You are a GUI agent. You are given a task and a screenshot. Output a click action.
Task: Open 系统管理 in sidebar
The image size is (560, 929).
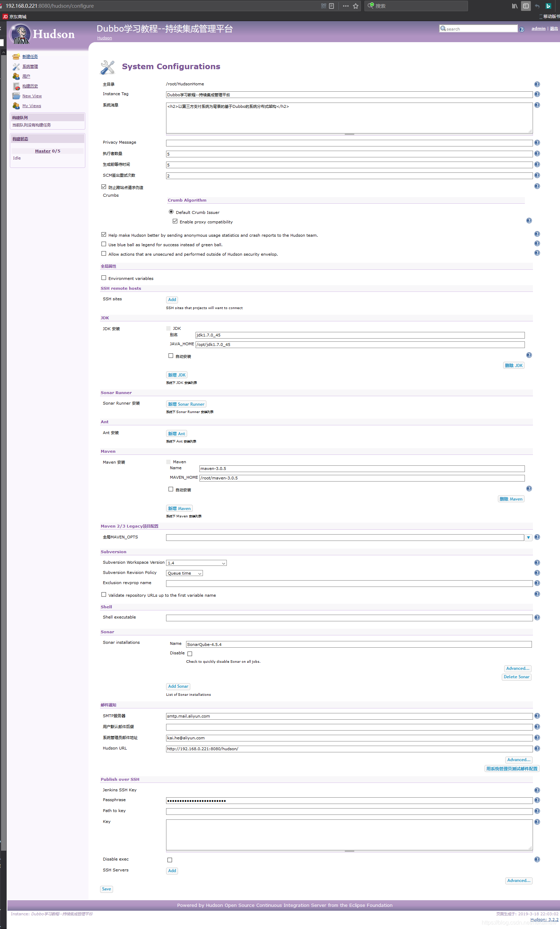pos(30,66)
